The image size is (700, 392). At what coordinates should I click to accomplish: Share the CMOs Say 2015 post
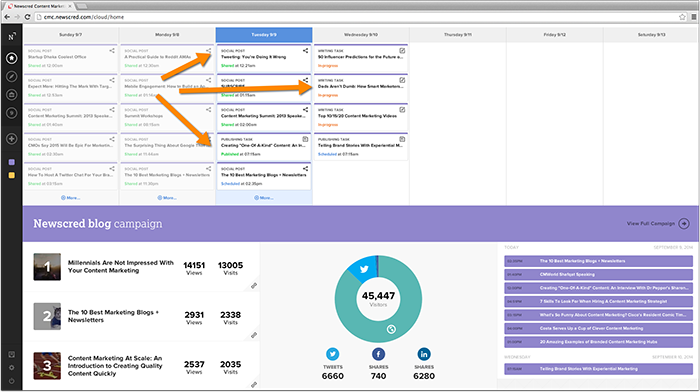point(112,139)
